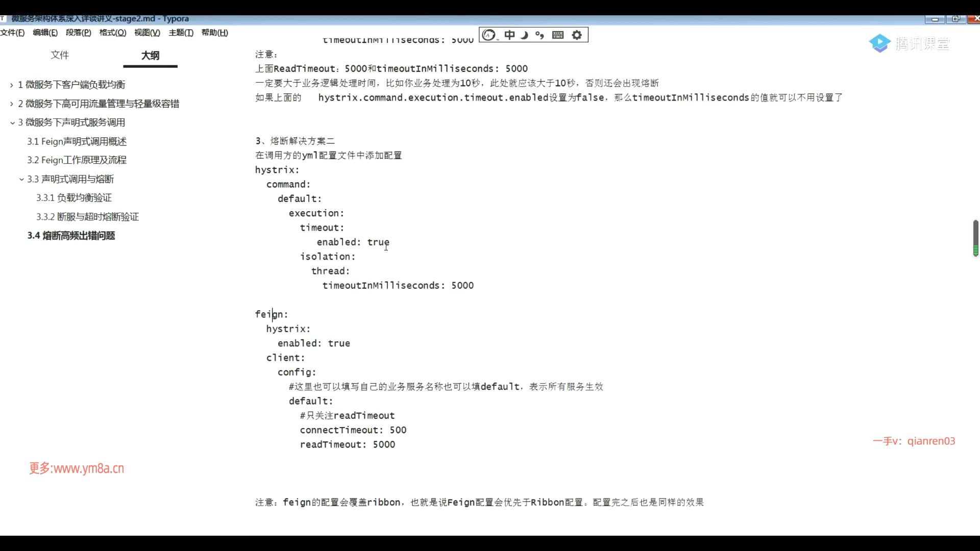Collapse chapter 3 微服务下声明式服务调用 chevron
Image resolution: width=980 pixels, height=551 pixels.
pos(12,123)
